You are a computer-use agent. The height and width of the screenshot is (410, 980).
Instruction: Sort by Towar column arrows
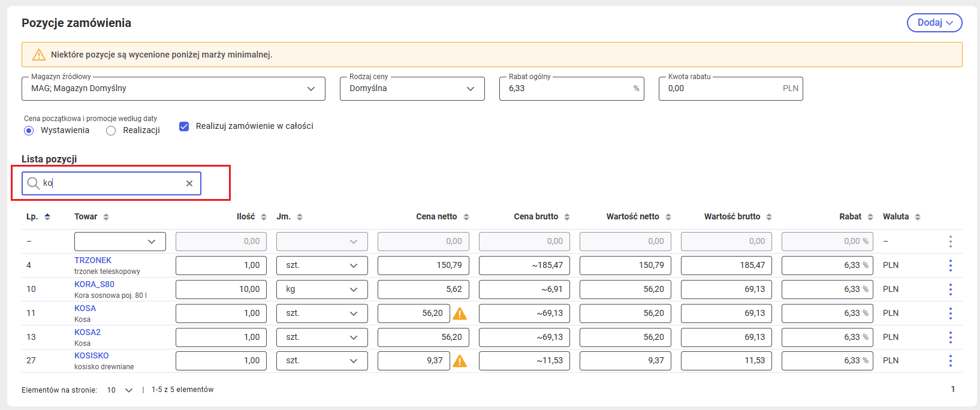[106, 216]
